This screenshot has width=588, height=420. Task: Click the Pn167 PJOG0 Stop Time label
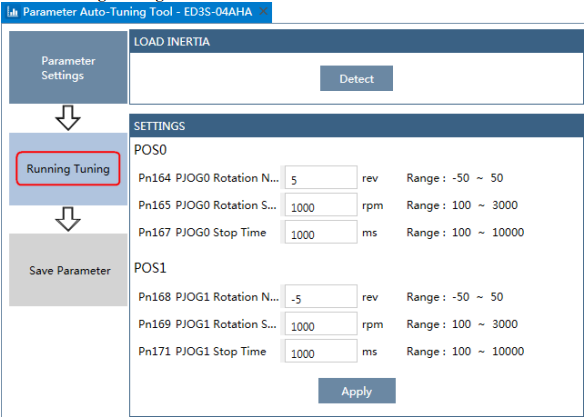tap(202, 232)
